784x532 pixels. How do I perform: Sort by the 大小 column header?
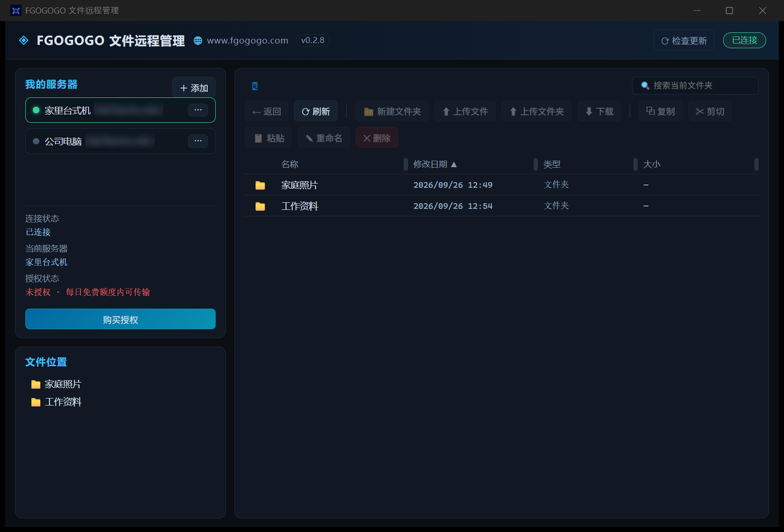[x=652, y=164]
